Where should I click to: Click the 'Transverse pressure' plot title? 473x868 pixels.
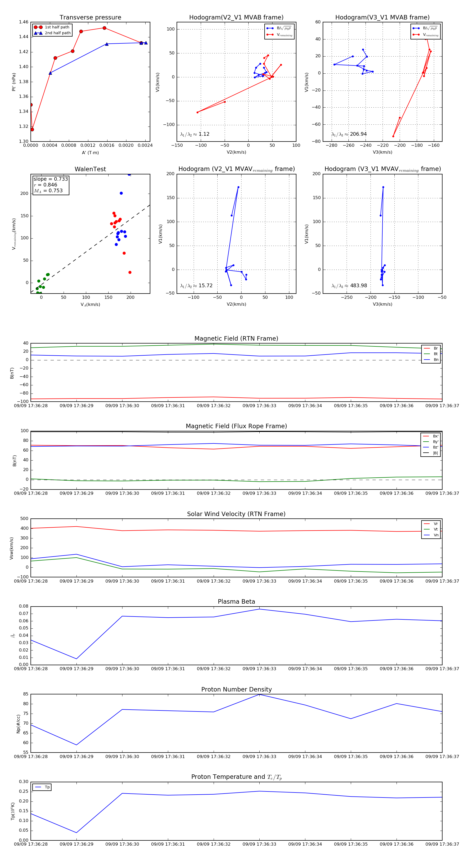pyautogui.click(x=90, y=18)
